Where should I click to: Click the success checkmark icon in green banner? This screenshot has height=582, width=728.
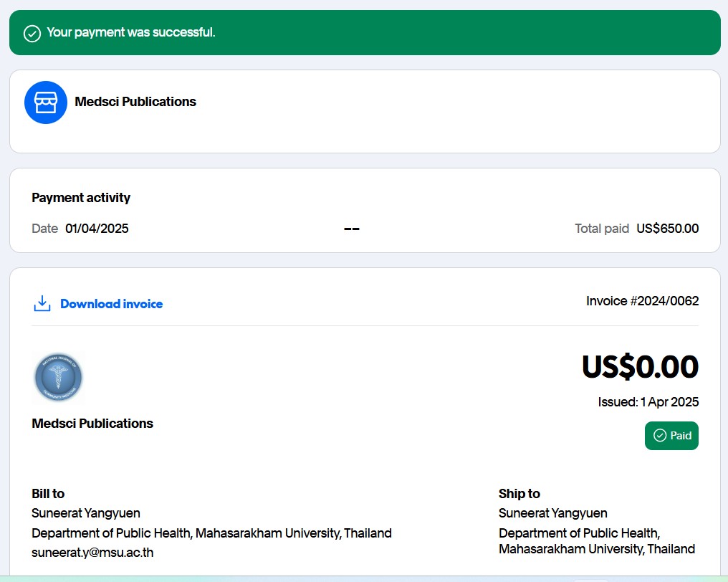tap(32, 33)
